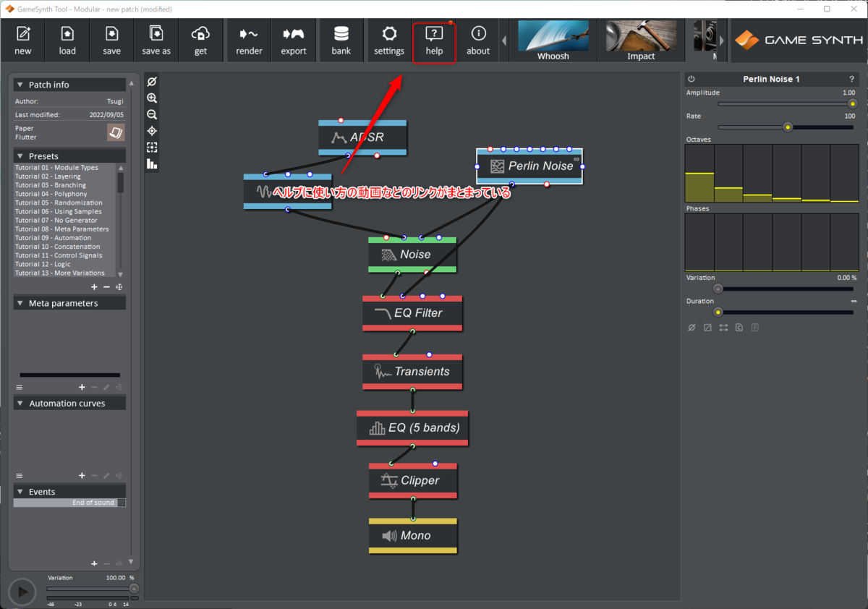This screenshot has width=868, height=609.
Task: Select preset Tutorial 01 - Module Types
Action: click(64, 168)
